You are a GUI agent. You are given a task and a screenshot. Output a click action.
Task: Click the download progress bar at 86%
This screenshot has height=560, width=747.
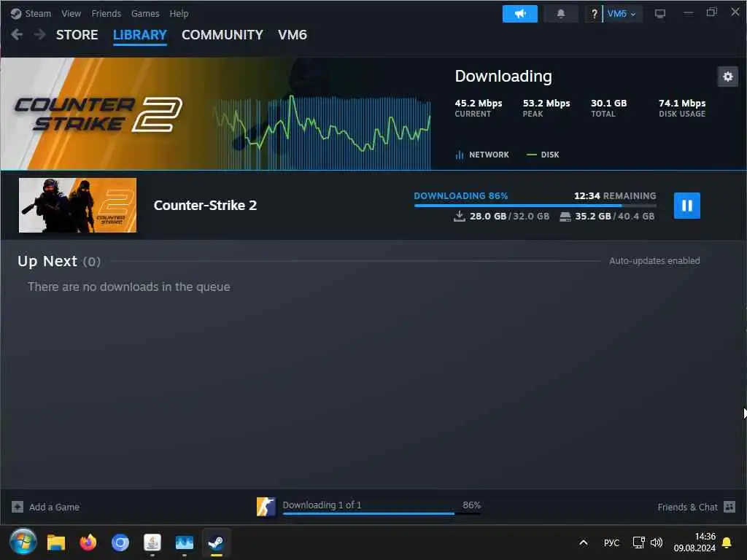(535, 206)
